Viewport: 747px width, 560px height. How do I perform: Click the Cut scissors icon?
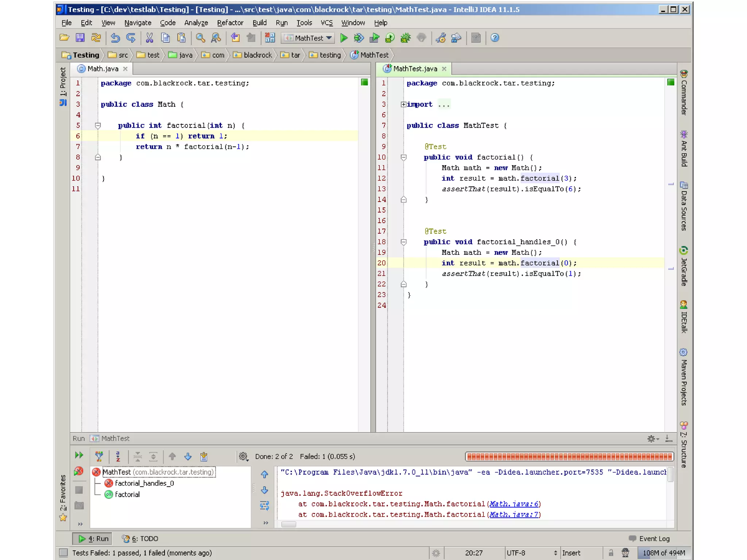pyautogui.click(x=149, y=38)
